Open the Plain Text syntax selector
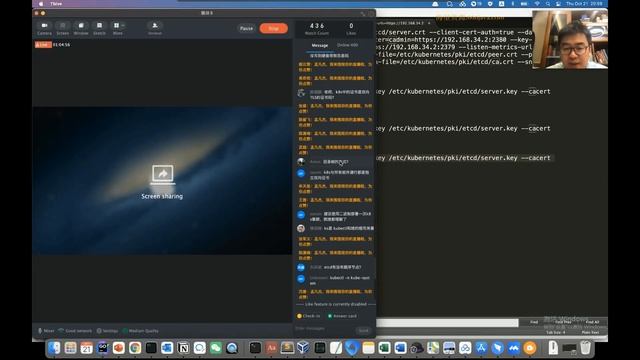The image size is (640, 360). pos(590,332)
